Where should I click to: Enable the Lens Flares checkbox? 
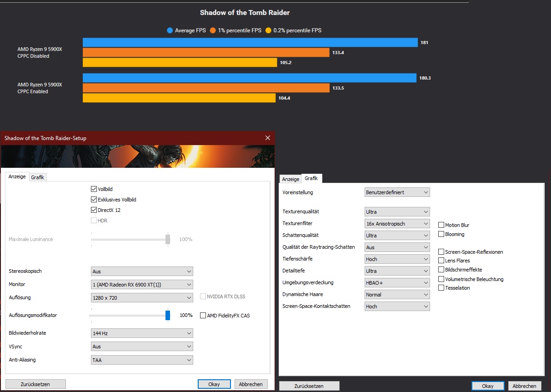[x=441, y=261]
